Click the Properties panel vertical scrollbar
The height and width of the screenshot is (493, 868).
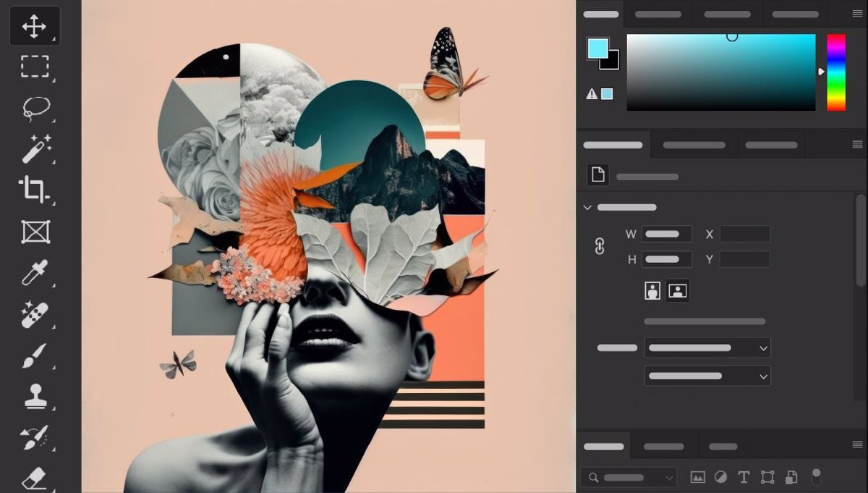pos(860,239)
